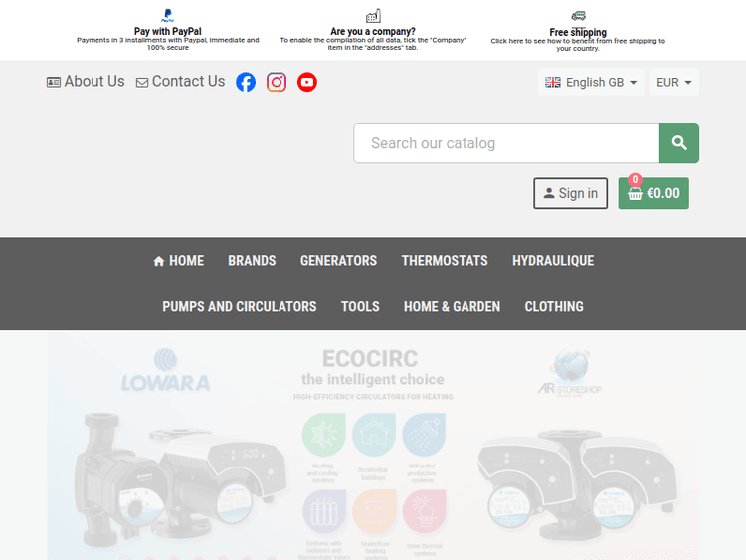This screenshot has width=746, height=560.
Task: Click the Lowara Ecocirc banner image
Action: [373, 446]
